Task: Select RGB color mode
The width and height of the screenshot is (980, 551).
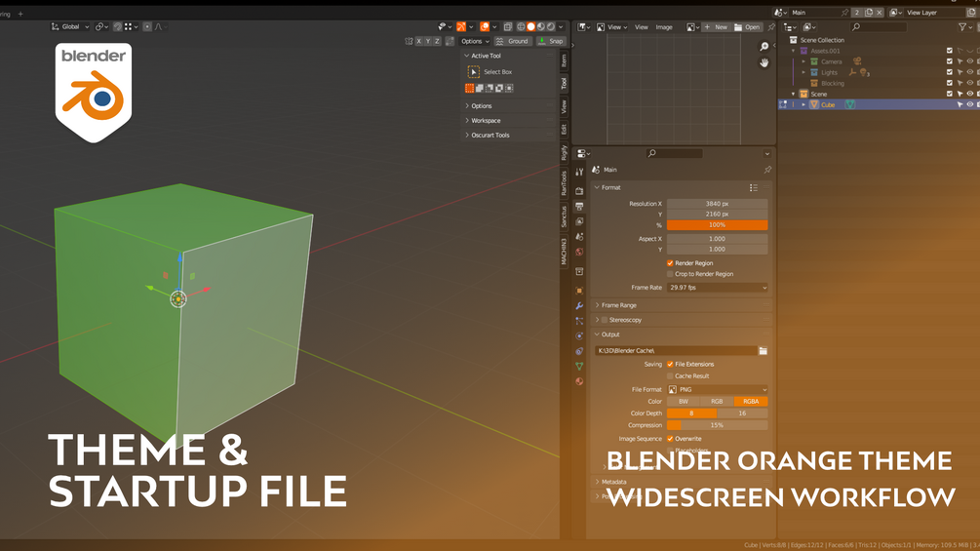Action: pos(717,401)
